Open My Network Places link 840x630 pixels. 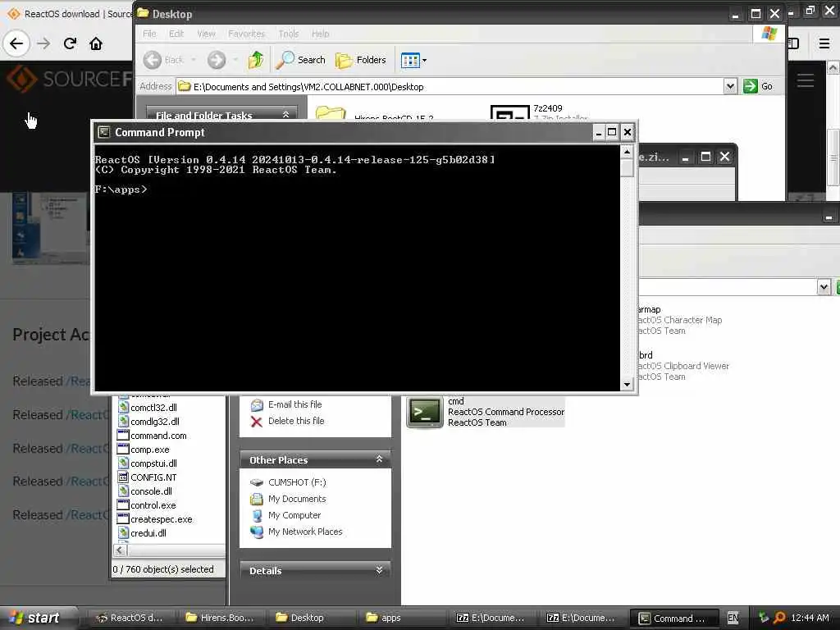(296, 532)
